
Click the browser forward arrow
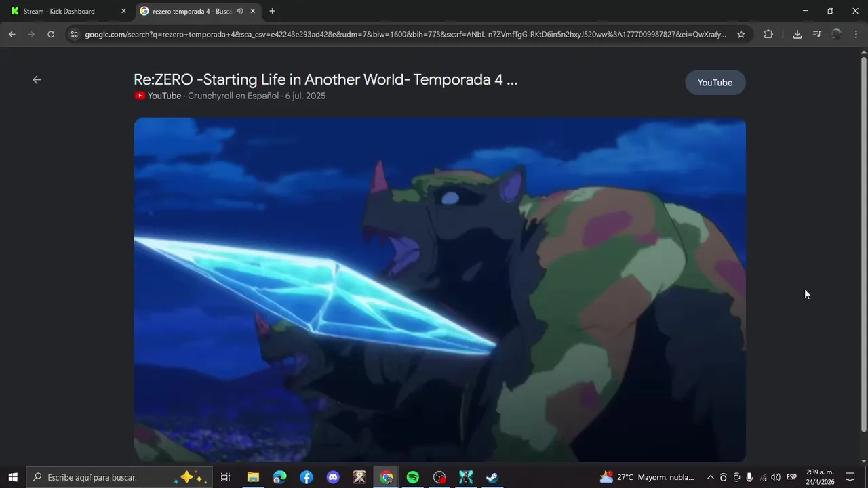pyautogui.click(x=31, y=34)
